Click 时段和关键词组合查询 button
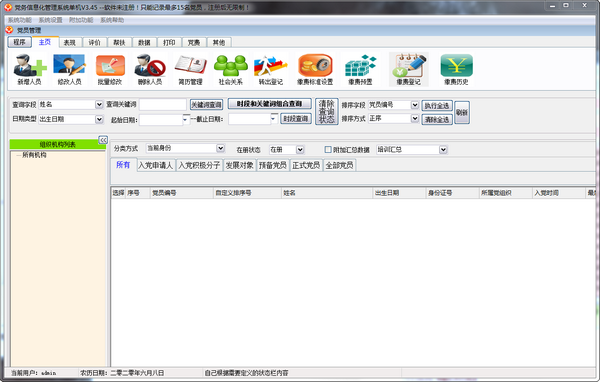The width and height of the screenshot is (600, 382). pos(270,104)
